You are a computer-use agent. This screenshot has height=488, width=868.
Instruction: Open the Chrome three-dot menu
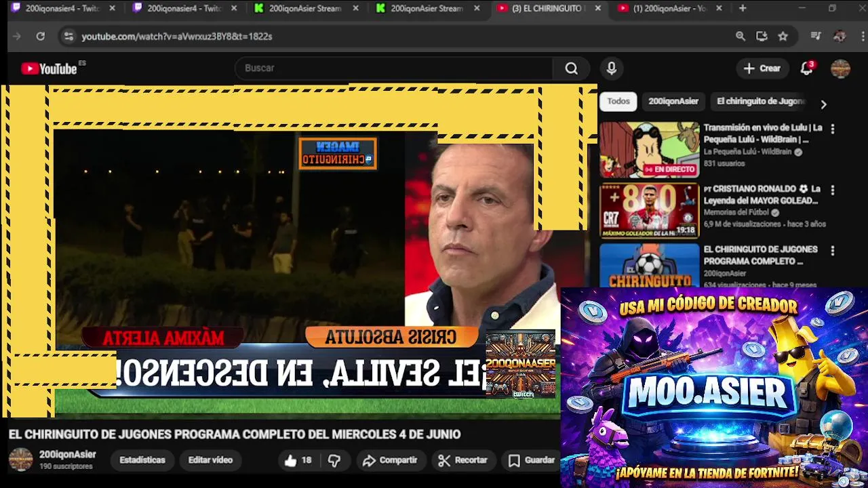(861, 36)
